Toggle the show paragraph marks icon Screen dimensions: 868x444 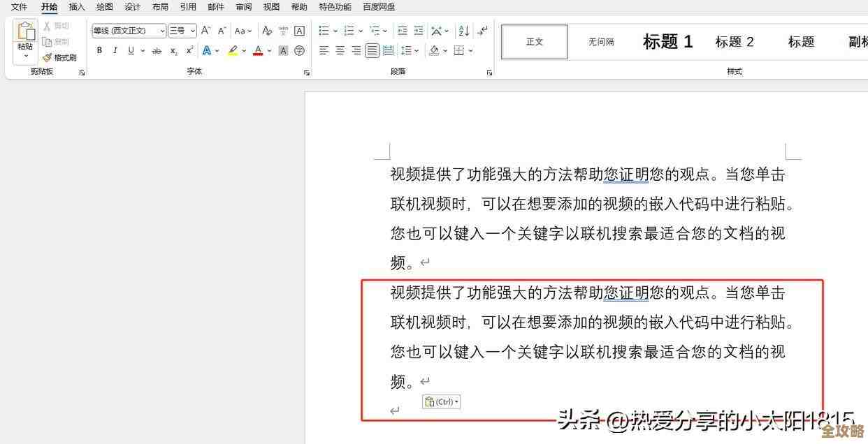pos(482,31)
